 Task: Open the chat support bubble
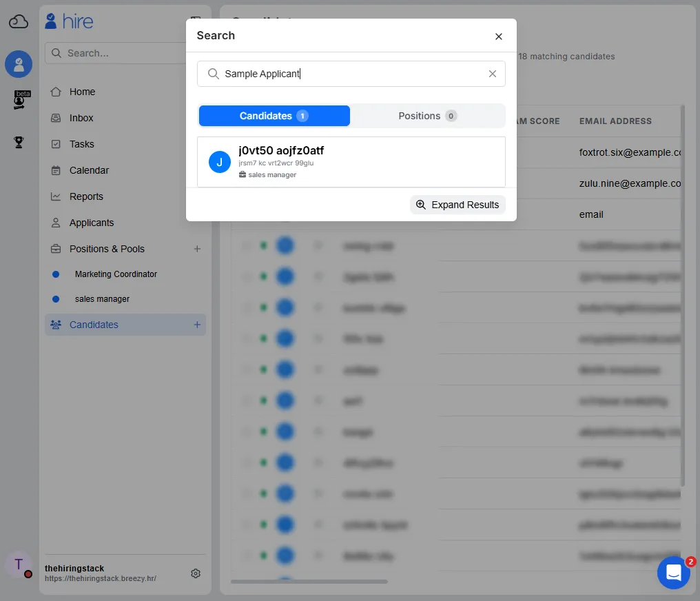pyautogui.click(x=674, y=572)
